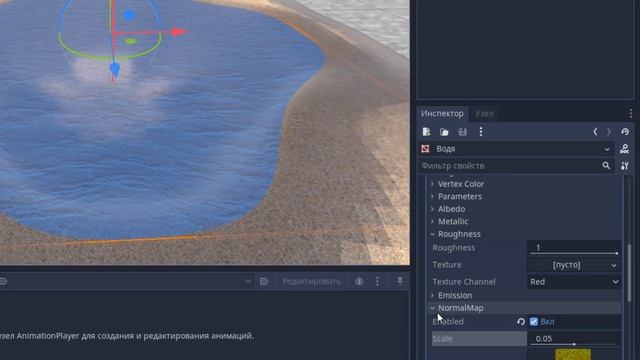Adjust the Roughness value slider
This screenshot has width=640, height=360.
point(573,253)
